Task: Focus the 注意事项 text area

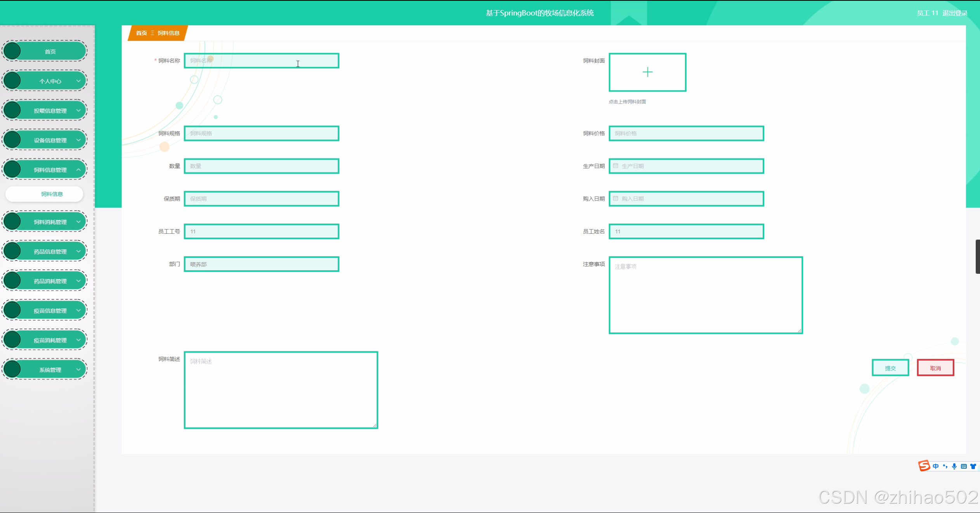Action: (706, 295)
